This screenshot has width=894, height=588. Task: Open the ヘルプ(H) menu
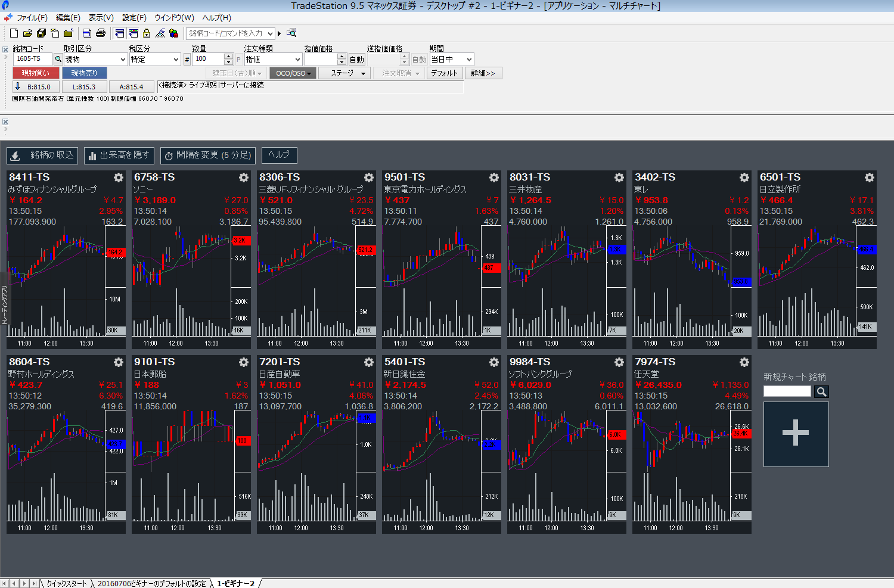(x=216, y=18)
